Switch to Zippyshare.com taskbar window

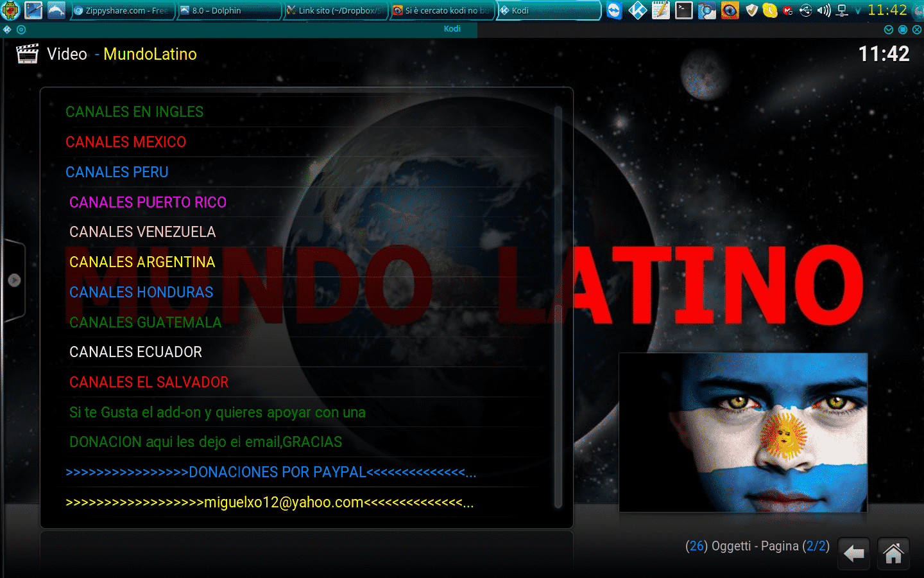coord(122,10)
